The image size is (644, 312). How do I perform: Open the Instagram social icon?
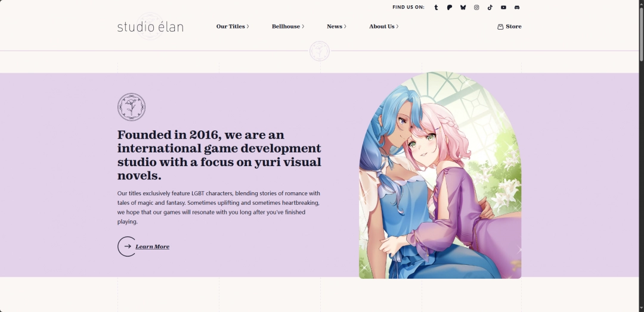click(x=476, y=8)
